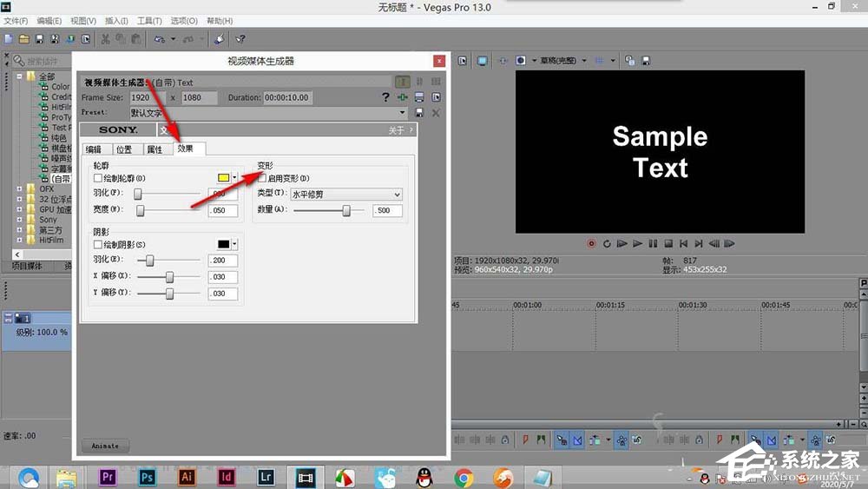Click the Save project floppy disk icon

coord(39,39)
